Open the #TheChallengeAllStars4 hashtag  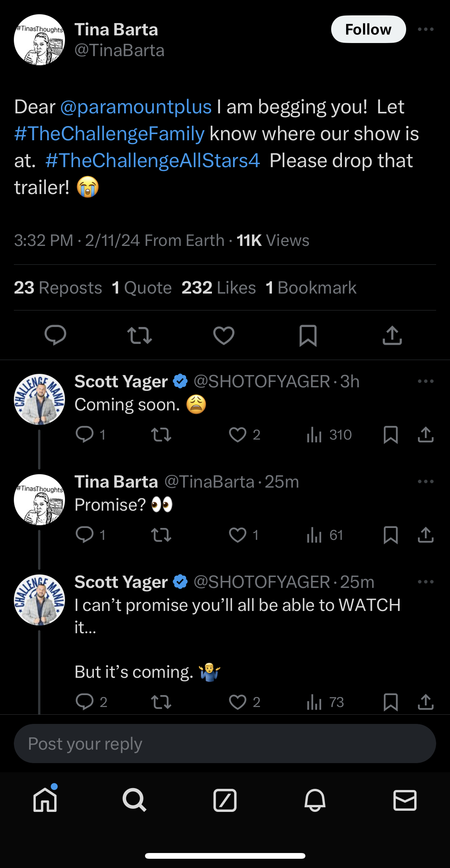(153, 161)
